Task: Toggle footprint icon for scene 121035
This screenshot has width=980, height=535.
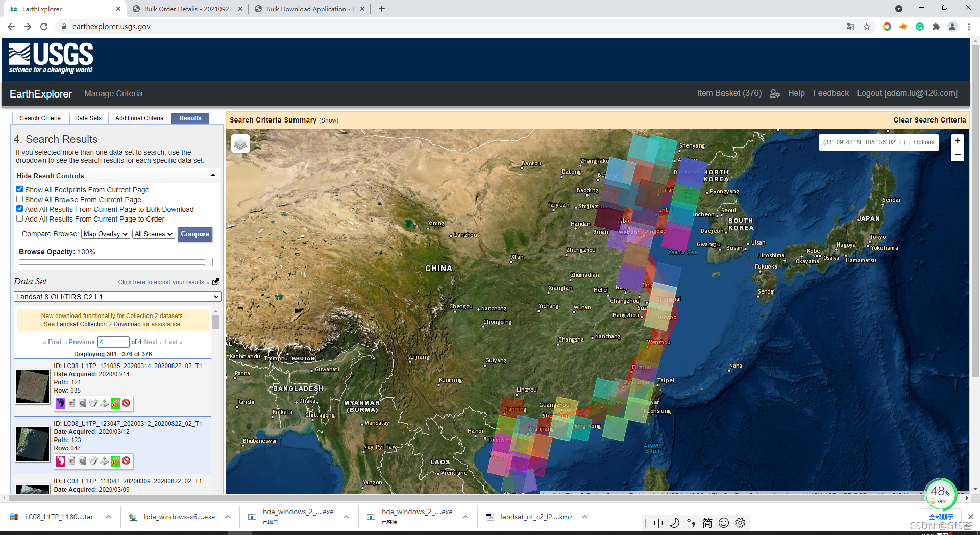Action: pyautogui.click(x=61, y=403)
